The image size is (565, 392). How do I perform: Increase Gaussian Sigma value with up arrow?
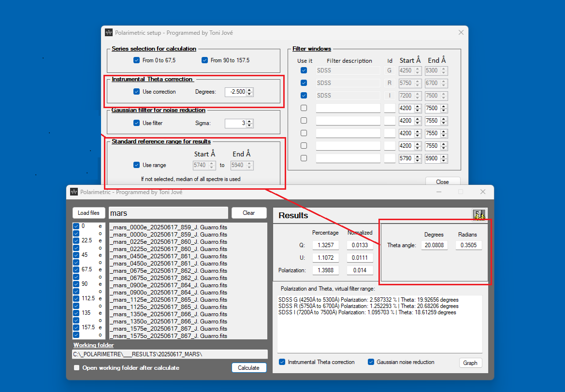249,121
